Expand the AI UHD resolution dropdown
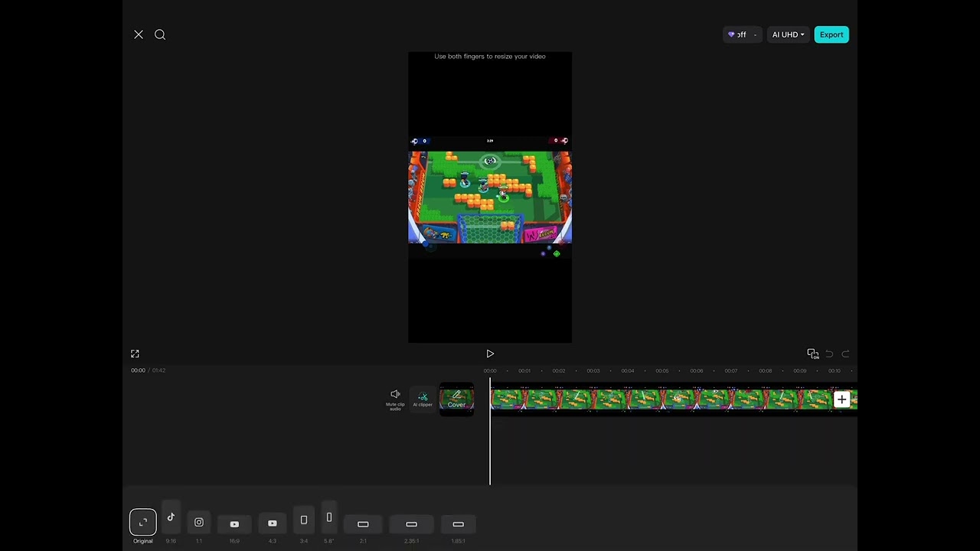Screen dimensions: 980x551 coord(788,34)
